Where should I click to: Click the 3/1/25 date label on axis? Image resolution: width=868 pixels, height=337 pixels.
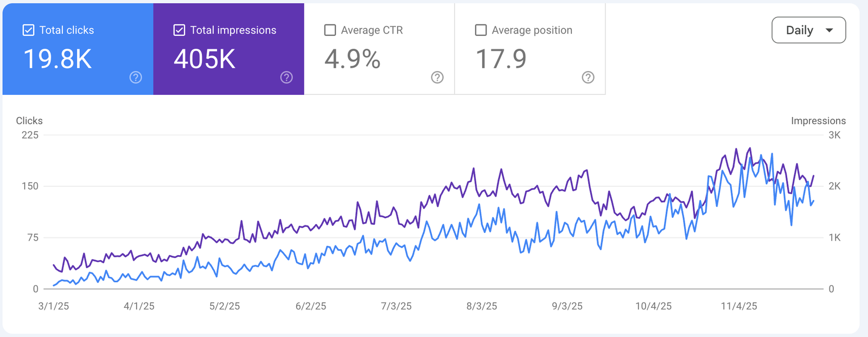(x=54, y=306)
